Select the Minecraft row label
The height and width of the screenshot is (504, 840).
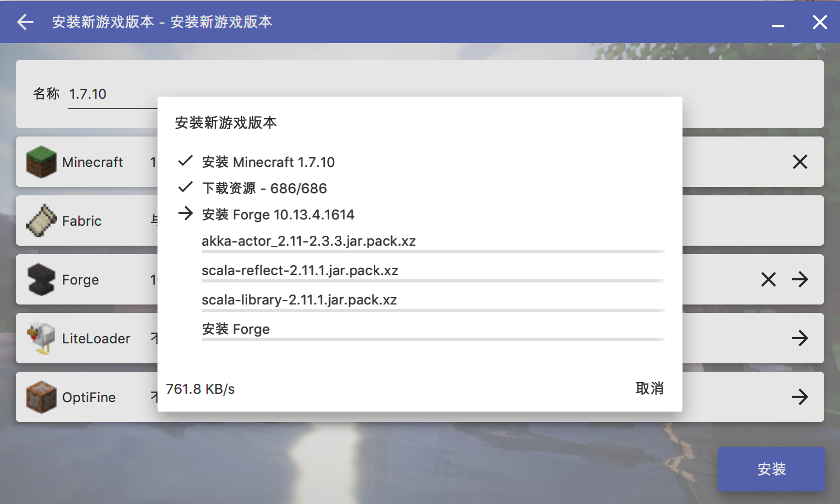pos(92,162)
